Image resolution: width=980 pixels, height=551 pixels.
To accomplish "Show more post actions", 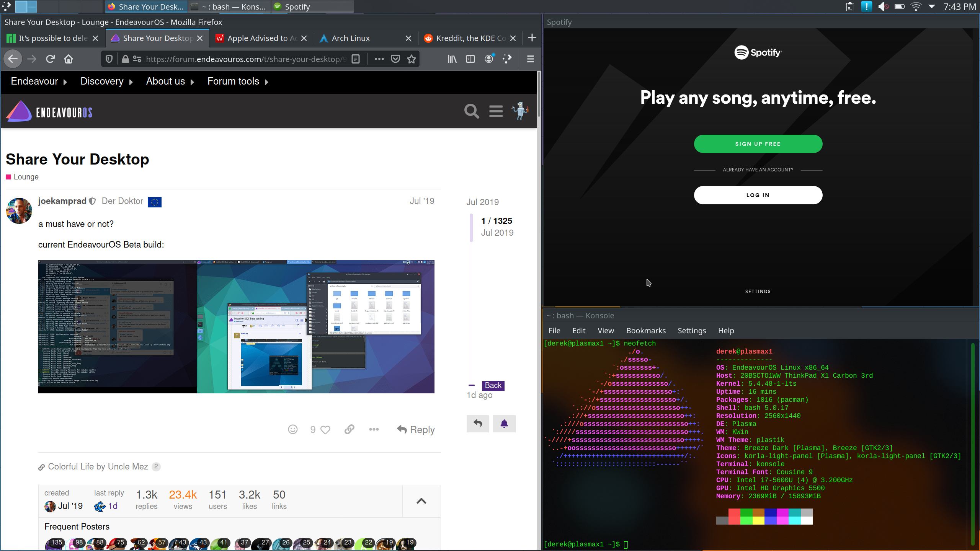I will coord(374,429).
